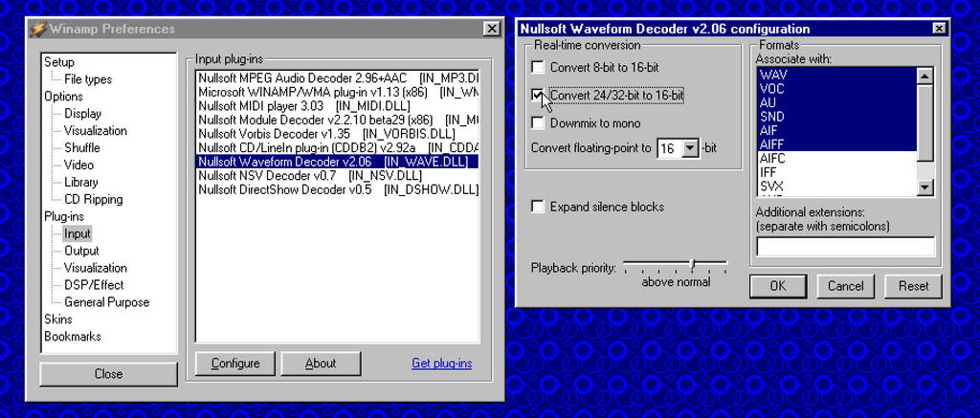The height and width of the screenshot is (418, 980).
Task: Select Nullsoft Vorbis Decoder v1.35
Action: pos(338,134)
